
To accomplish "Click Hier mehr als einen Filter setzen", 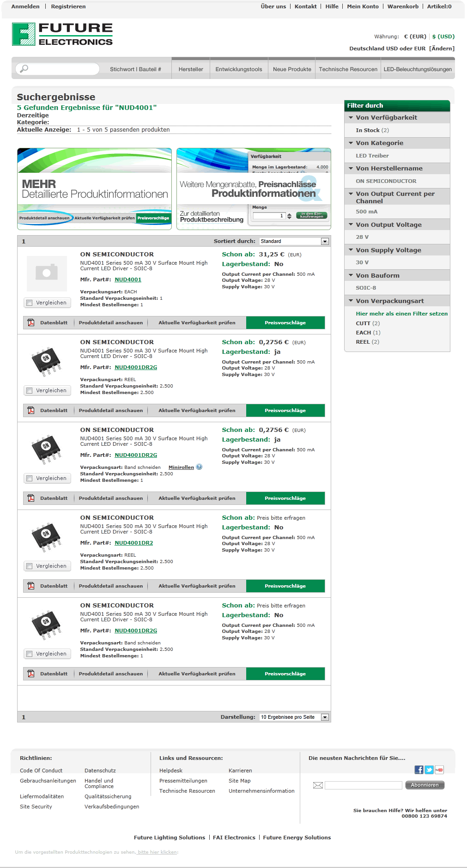I will coord(401,314).
